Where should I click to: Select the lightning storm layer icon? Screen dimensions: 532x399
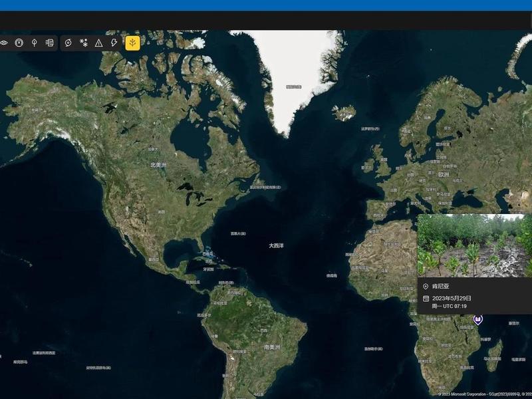pyautogui.click(x=114, y=43)
